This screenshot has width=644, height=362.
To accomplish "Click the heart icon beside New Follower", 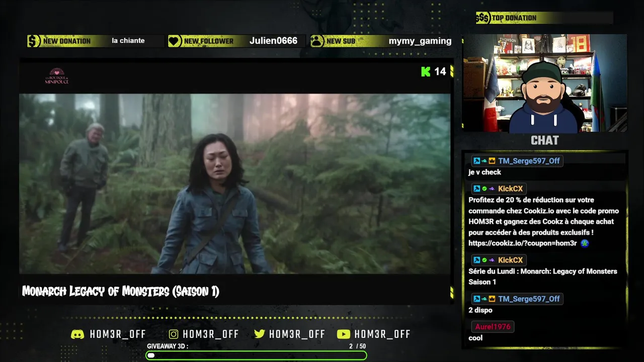I will tap(175, 41).
